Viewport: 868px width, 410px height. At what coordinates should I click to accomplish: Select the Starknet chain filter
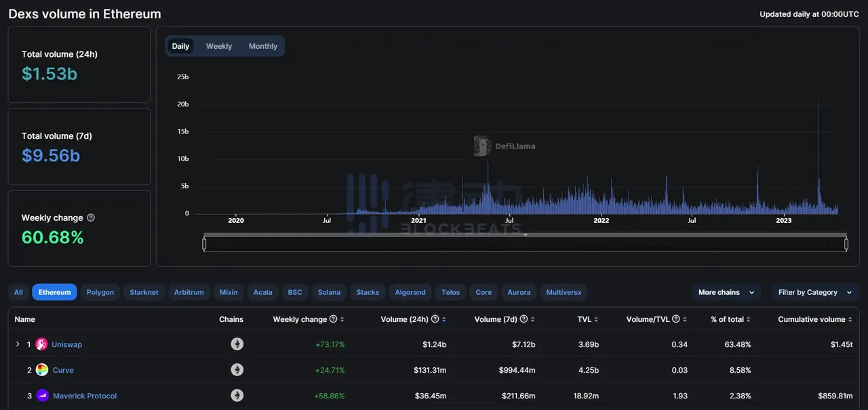click(144, 292)
